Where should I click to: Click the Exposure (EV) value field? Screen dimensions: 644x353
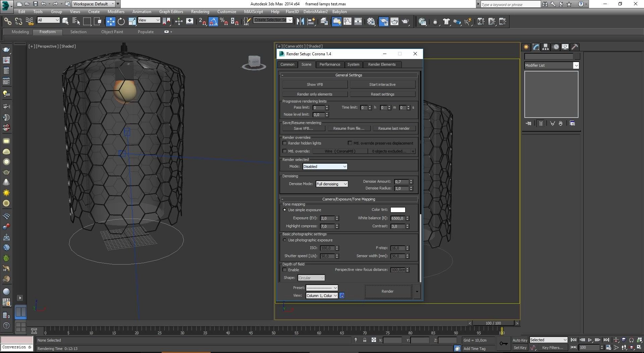(x=328, y=218)
